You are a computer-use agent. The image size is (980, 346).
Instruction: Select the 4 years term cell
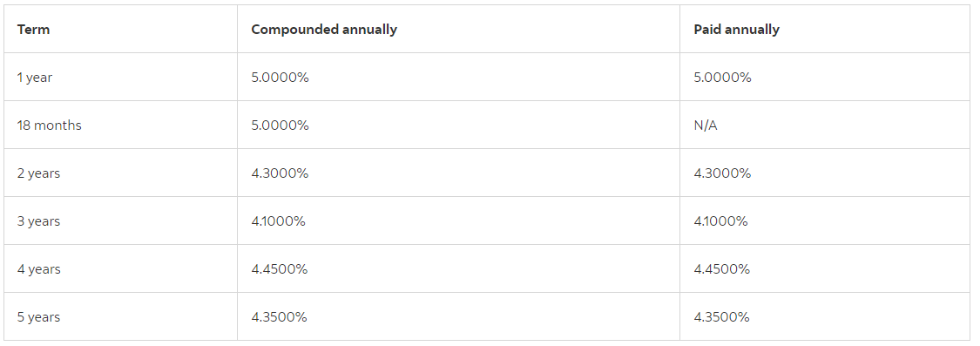tap(38, 269)
